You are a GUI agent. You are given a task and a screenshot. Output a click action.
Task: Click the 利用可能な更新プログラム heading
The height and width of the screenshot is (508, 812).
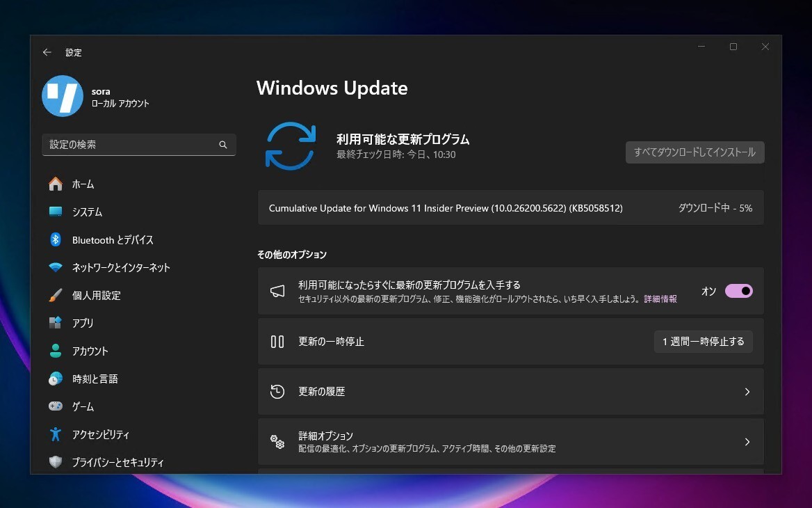(403, 139)
